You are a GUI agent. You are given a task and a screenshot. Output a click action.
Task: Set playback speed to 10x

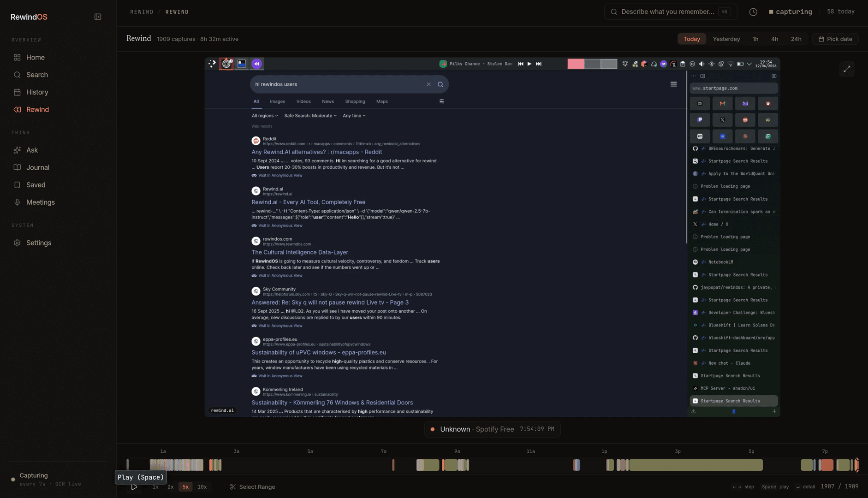pyautogui.click(x=202, y=487)
